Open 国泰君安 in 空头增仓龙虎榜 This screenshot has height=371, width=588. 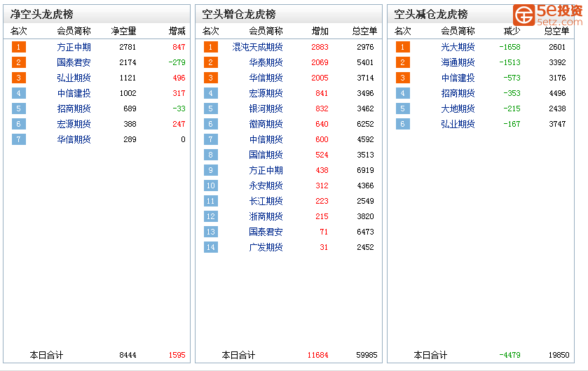[266, 232]
